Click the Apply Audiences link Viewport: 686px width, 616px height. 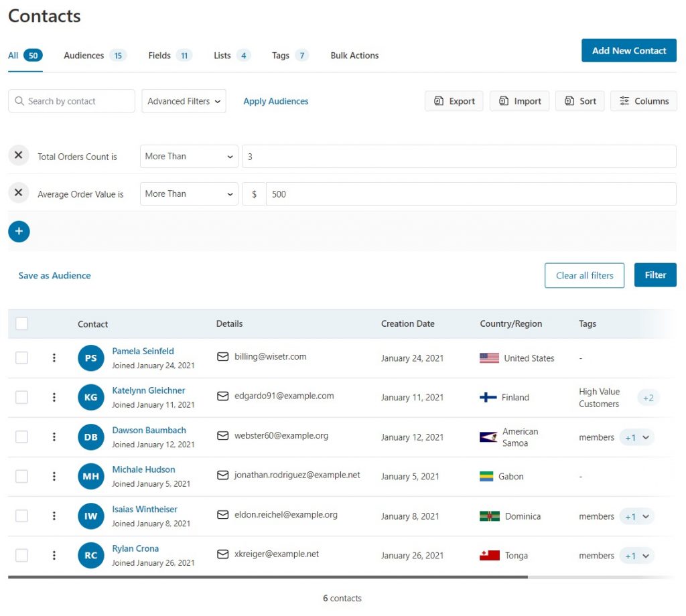pos(276,101)
